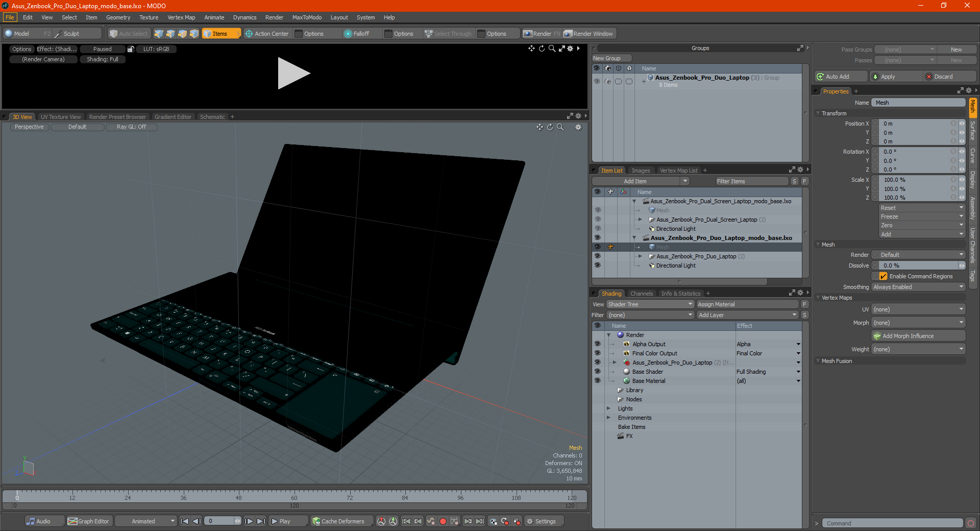Screen dimensions: 980x531
Task: Toggle visibility of the bottom Directional Light
Action: (597, 265)
